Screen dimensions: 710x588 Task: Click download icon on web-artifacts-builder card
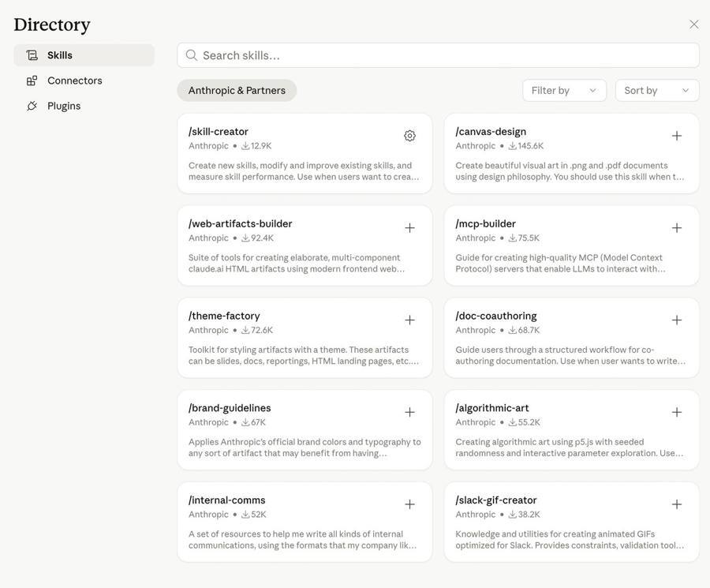pos(245,238)
